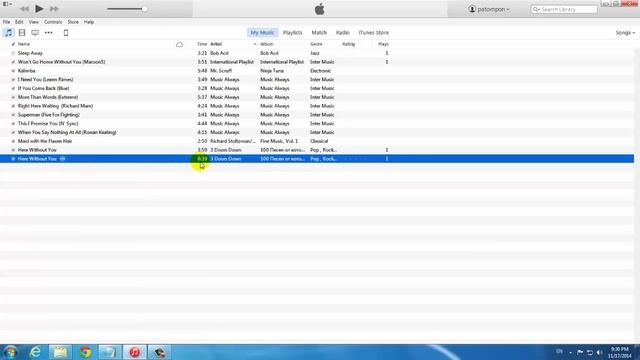Screen dimensions: 640x360
Task: Skip back with the Previous track button
Action: click(x=24, y=9)
